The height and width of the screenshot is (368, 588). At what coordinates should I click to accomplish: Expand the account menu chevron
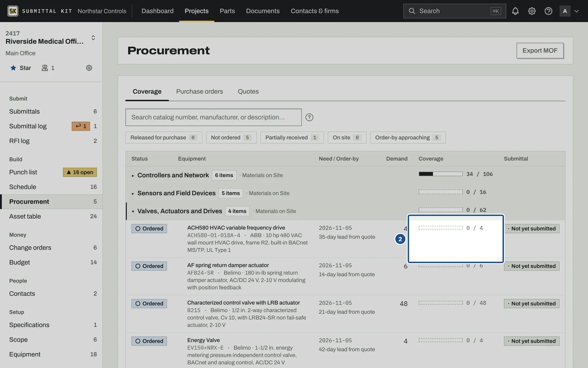(x=577, y=11)
